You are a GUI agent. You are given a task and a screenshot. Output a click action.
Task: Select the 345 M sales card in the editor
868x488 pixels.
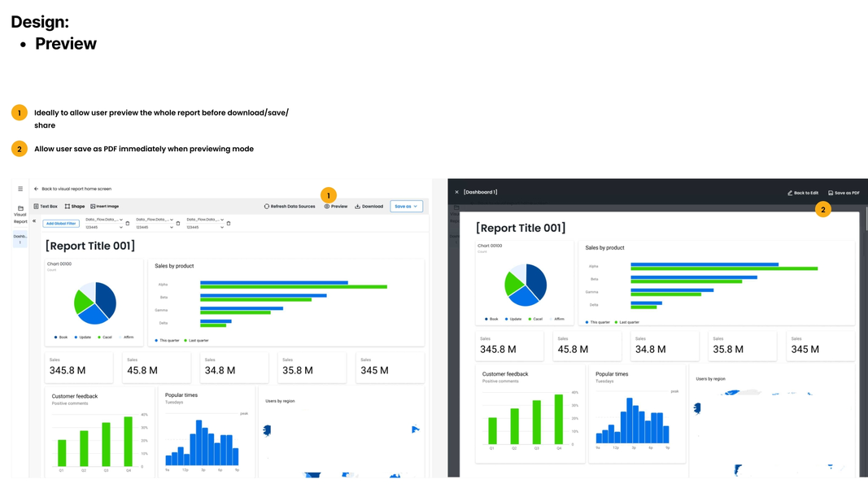coord(390,368)
